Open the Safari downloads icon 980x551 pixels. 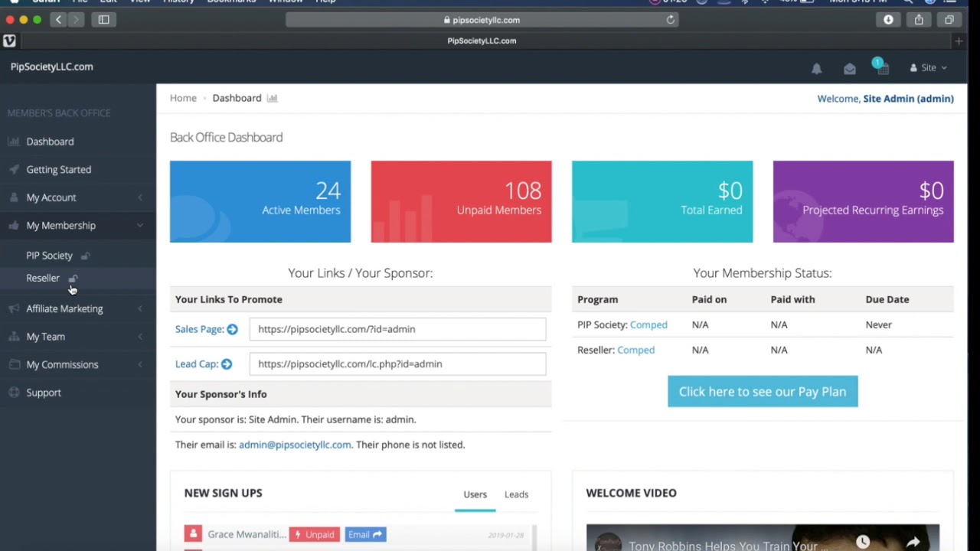pos(888,20)
